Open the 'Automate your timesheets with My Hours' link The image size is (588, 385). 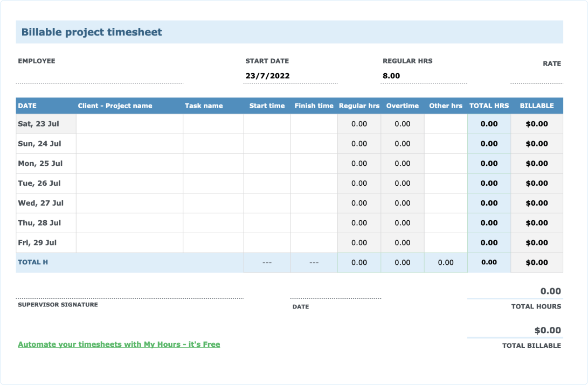coord(120,344)
